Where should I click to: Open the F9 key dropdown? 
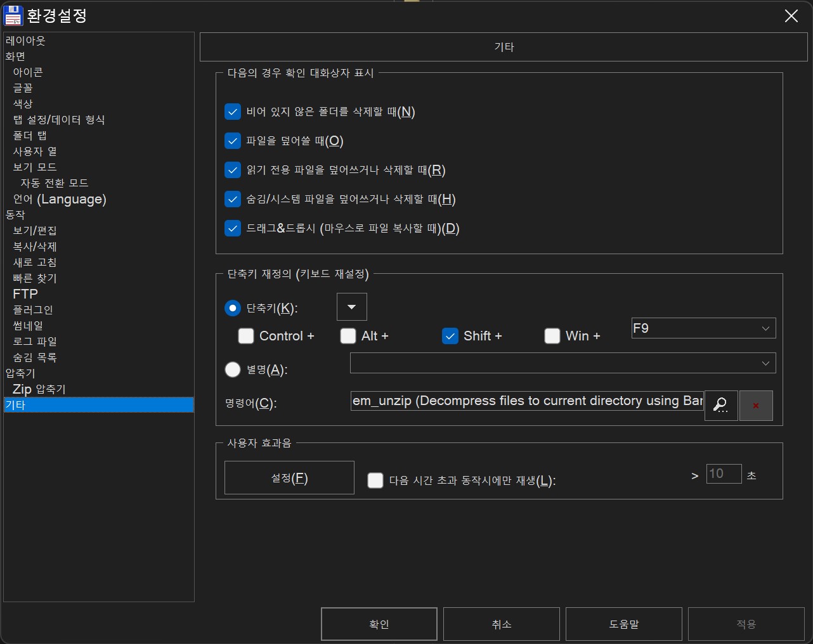703,328
